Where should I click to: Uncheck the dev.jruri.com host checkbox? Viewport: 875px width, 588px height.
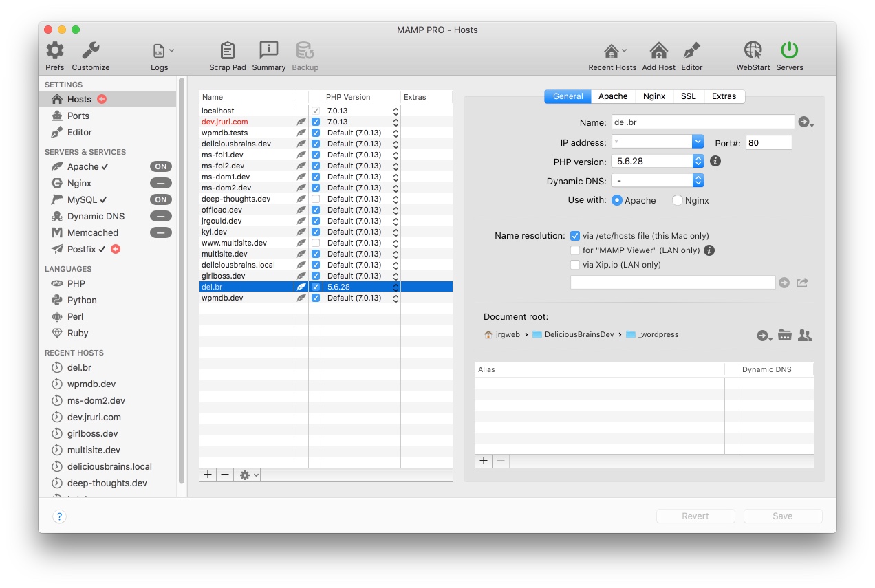316,122
